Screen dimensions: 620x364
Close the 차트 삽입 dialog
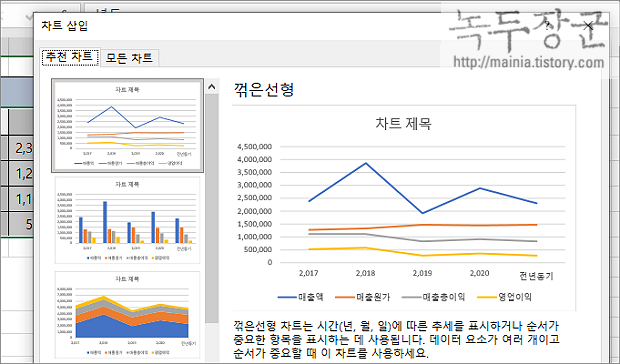[x=588, y=26]
